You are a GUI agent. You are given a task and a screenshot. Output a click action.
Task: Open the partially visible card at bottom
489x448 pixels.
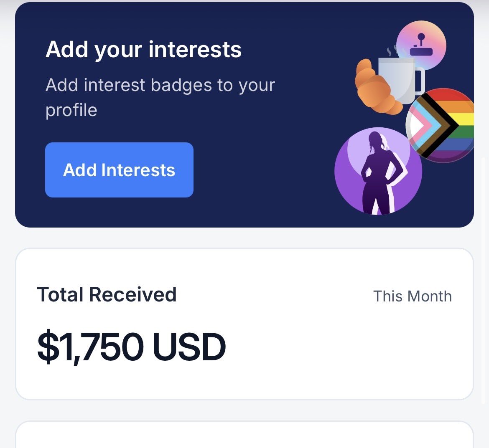point(244,435)
